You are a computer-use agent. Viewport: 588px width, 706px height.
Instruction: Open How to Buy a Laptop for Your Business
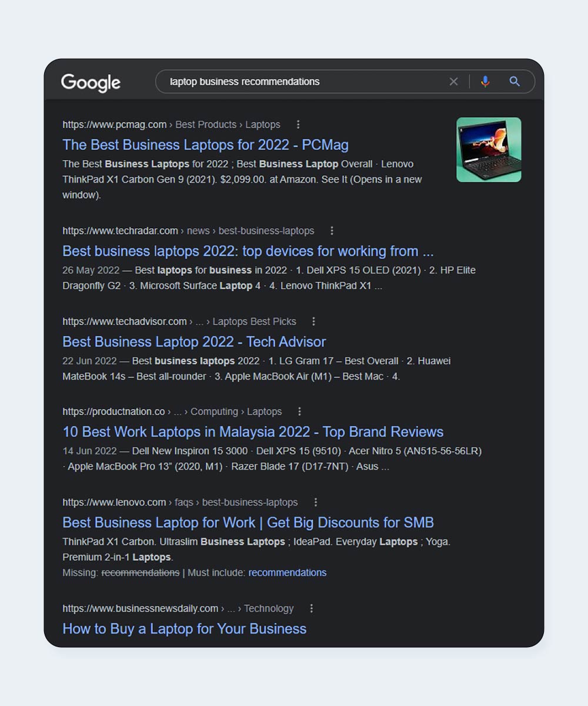pos(185,628)
